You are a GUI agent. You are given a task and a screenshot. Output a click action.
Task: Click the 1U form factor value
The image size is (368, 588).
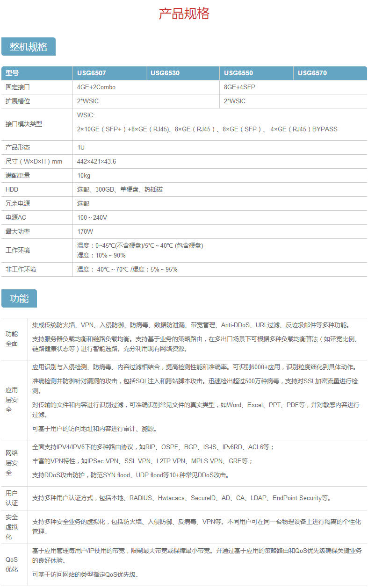[81, 147]
